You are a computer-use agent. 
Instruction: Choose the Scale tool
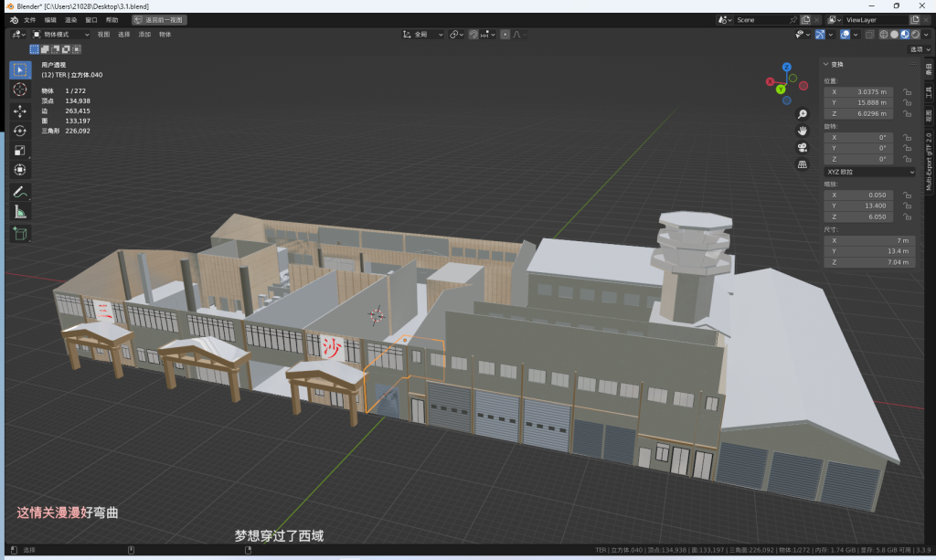(x=20, y=150)
